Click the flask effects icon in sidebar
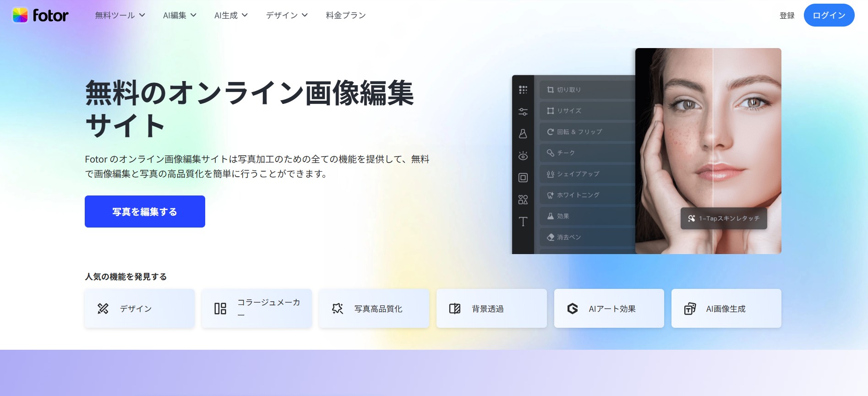This screenshot has height=396, width=868. [x=523, y=134]
